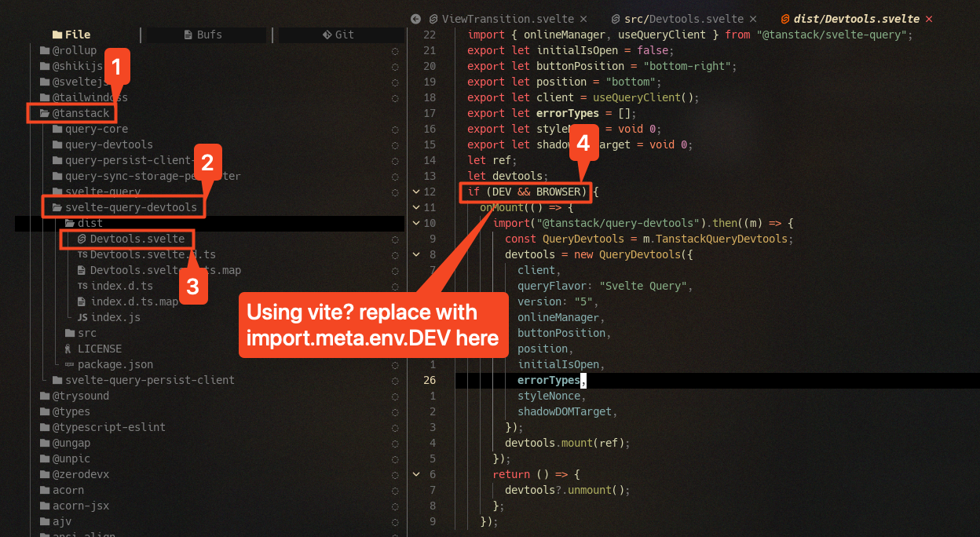Fold the new QueryDevtools block chevron
The height and width of the screenshot is (537, 980).
[416, 254]
